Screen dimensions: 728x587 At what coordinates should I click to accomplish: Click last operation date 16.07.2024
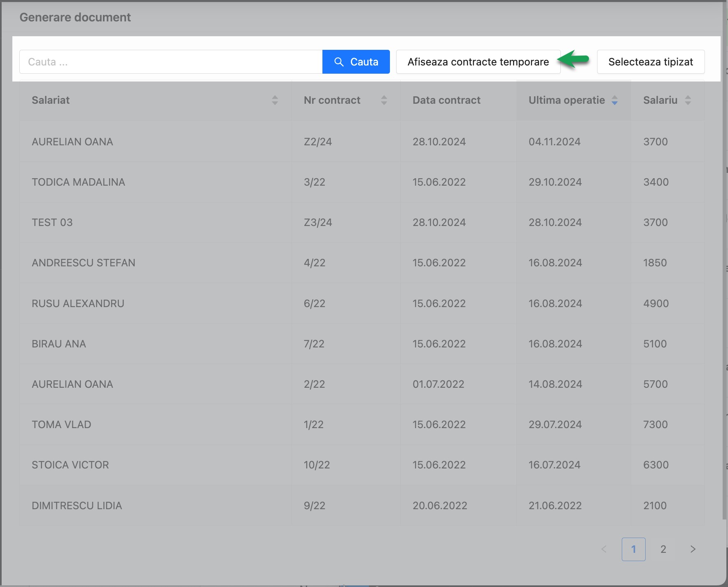(x=554, y=465)
